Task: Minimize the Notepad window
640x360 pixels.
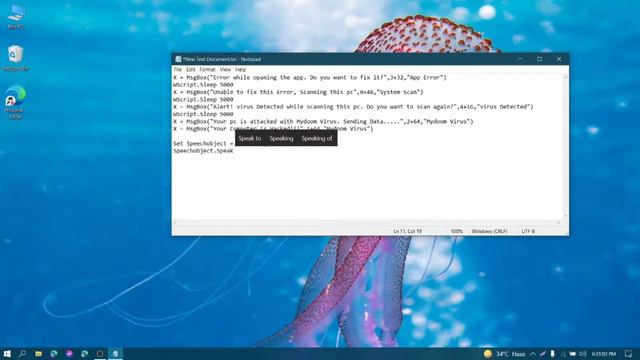Action: pyautogui.click(x=520, y=59)
